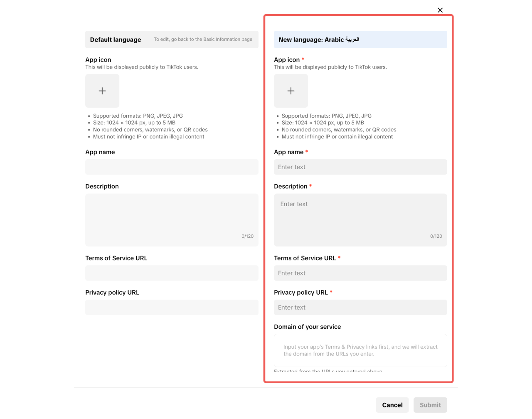Click the default language App name field

(x=172, y=167)
